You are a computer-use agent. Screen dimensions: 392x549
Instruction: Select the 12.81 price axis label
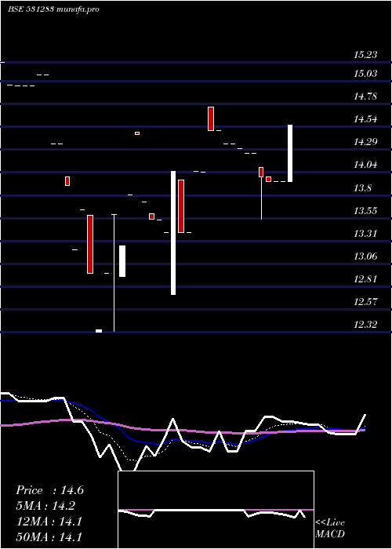[x=365, y=279]
